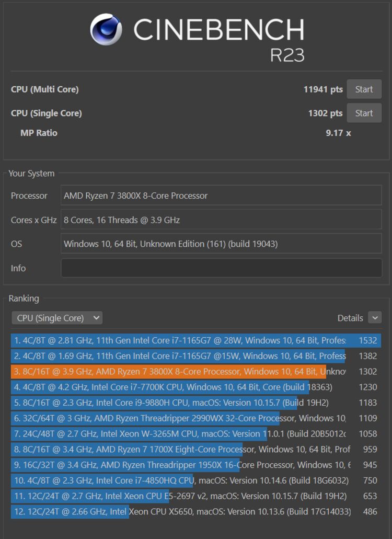
Task: Select ranking row 12 Xeon X5650
Action: point(196,511)
